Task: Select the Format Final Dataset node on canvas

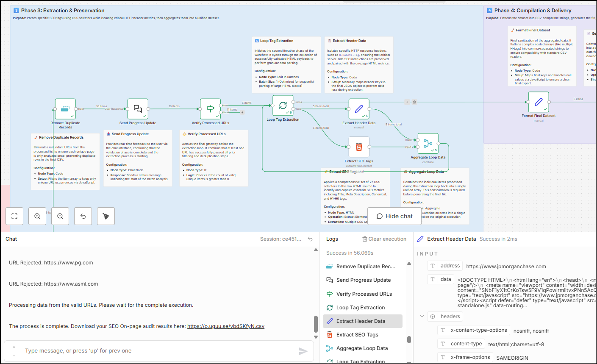Action: (539, 102)
